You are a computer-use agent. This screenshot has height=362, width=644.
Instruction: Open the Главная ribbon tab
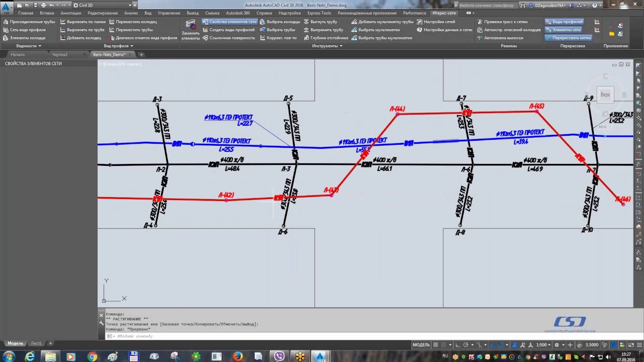pyautogui.click(x=26, y=13)
